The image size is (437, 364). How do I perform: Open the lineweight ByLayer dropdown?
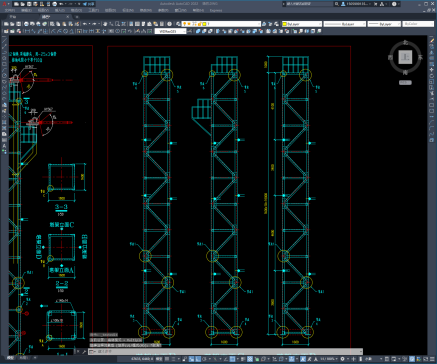point(384,24)
